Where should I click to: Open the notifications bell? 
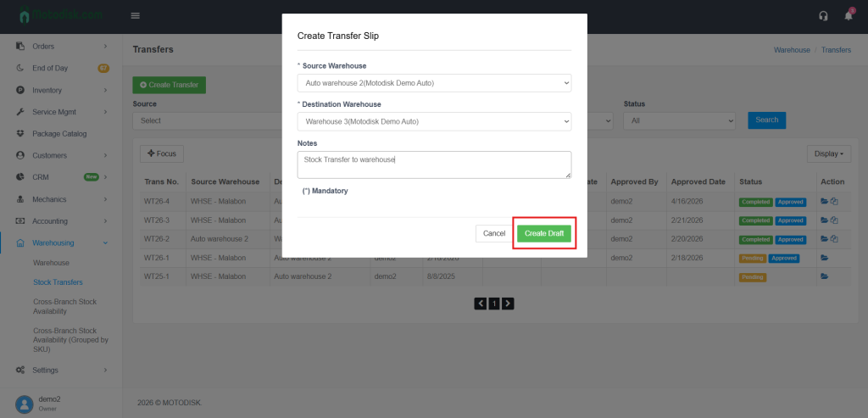tap(849, 16)
